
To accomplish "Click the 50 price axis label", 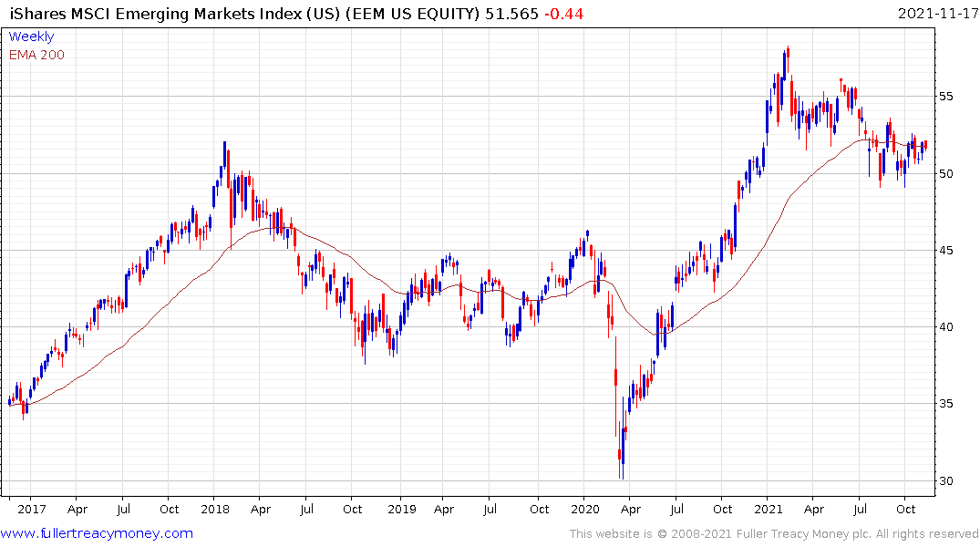I will [x=945, y=173].
